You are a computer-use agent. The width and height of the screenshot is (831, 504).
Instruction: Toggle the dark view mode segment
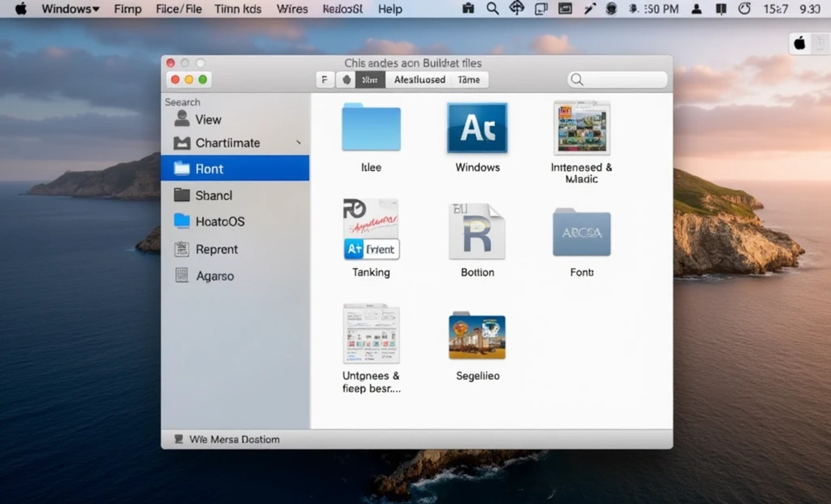click(369, 79)
